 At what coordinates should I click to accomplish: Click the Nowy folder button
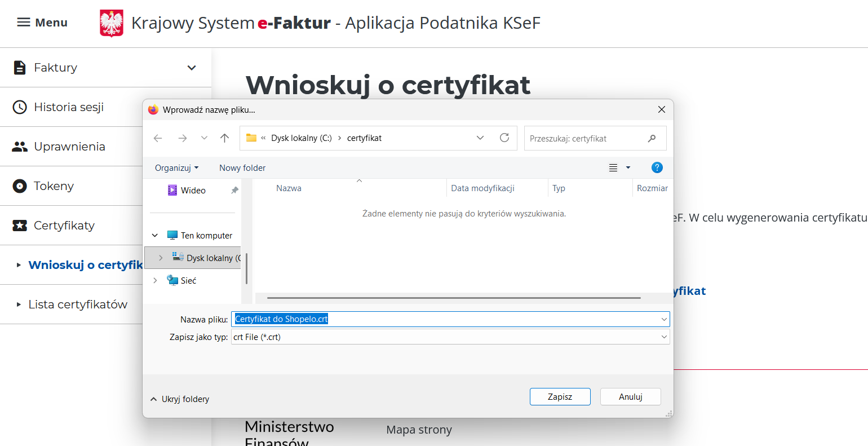click(x=242, y=168)
